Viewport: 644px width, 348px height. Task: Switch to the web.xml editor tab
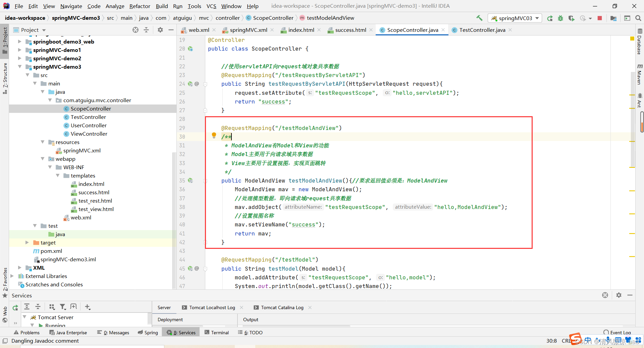tap(199, 30)
